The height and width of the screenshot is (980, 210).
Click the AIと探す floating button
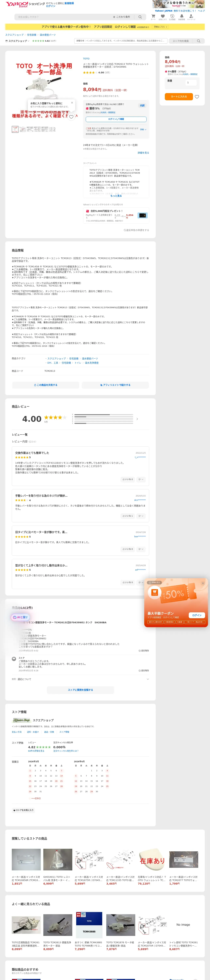(20, 617)
